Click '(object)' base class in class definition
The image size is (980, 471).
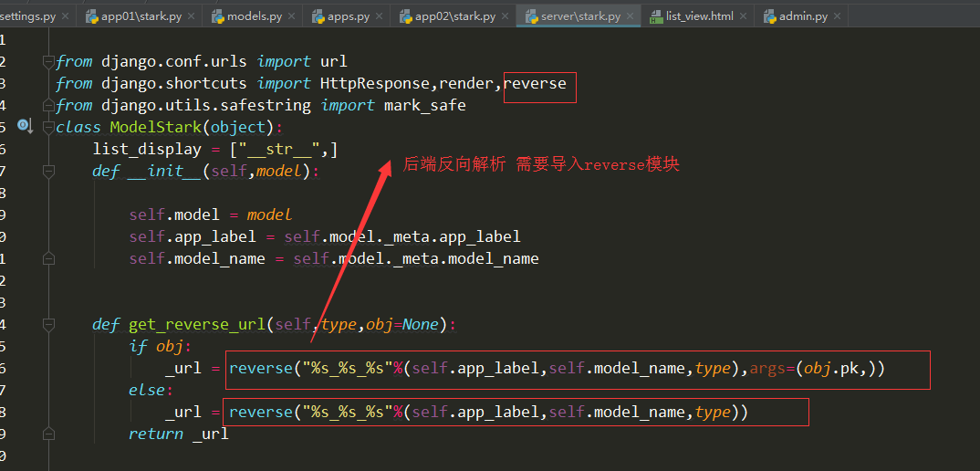point(238,127)
